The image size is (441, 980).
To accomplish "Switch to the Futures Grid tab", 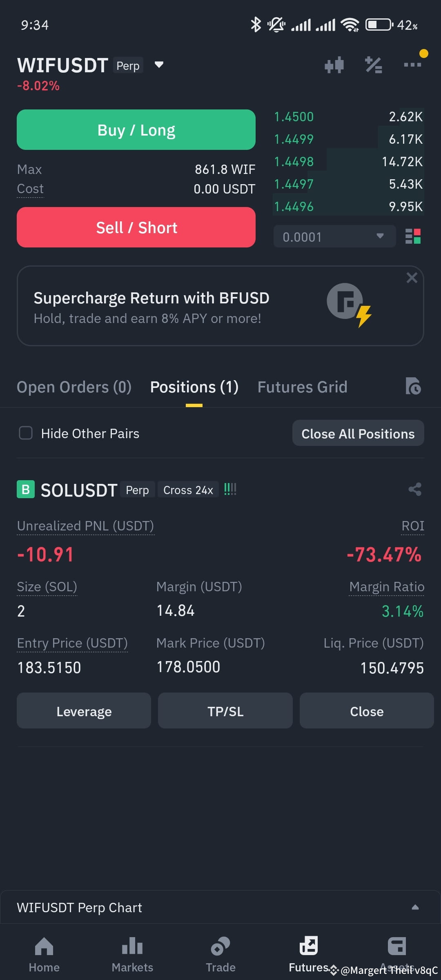I will click(x=302, y=387).
